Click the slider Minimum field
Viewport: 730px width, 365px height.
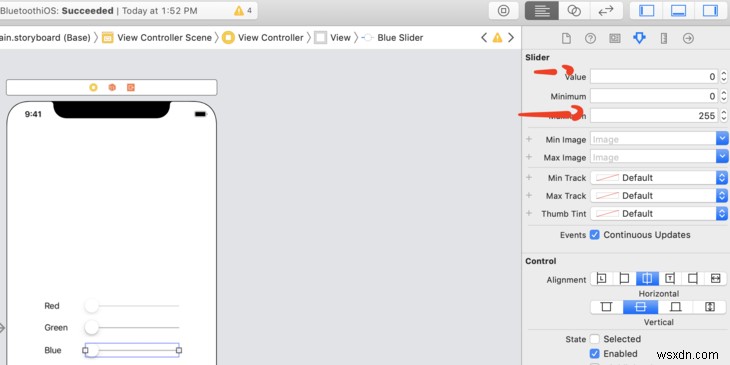pos(654,96)
